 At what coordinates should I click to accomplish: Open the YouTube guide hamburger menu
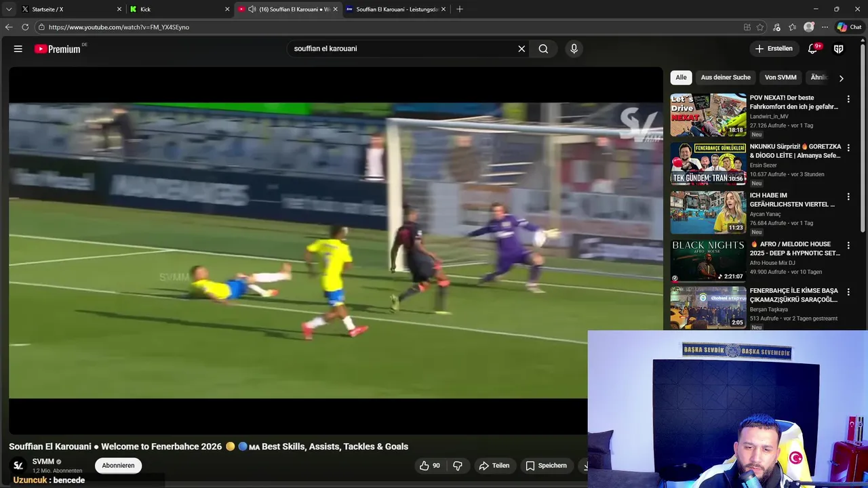click(x=18, y=49)
